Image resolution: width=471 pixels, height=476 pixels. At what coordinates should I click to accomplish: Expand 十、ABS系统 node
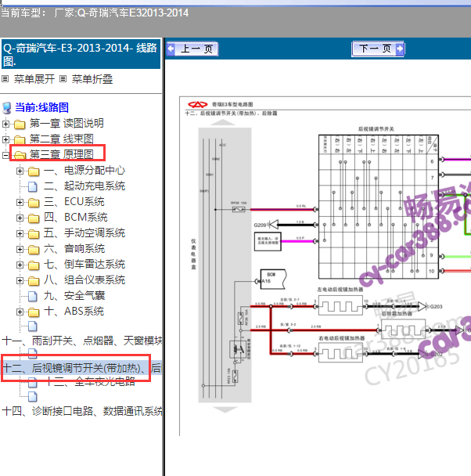pyautogui.click(x=20, y=312)
